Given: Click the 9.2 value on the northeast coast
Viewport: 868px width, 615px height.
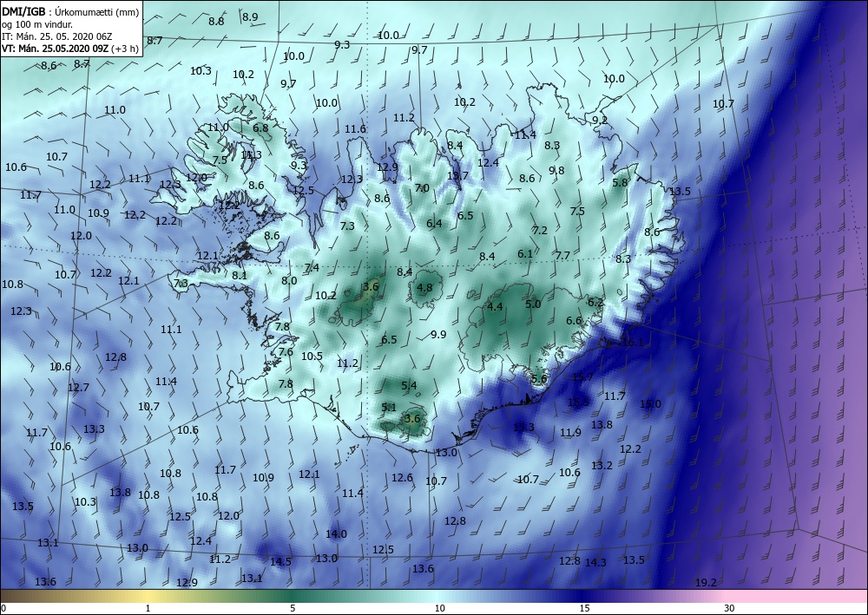Looking at the screenshot, I should coord(600,120).
